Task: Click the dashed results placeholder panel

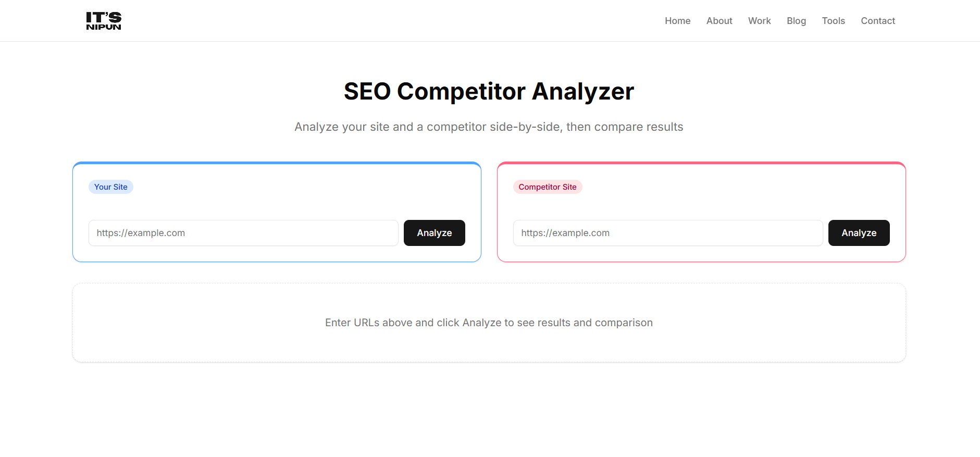Action: (489, 344)
